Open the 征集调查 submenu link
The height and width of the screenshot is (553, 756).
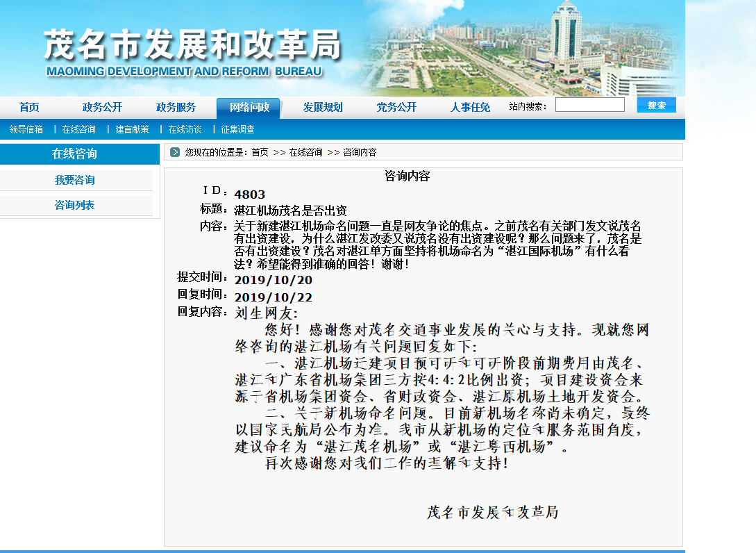(237, 129)
